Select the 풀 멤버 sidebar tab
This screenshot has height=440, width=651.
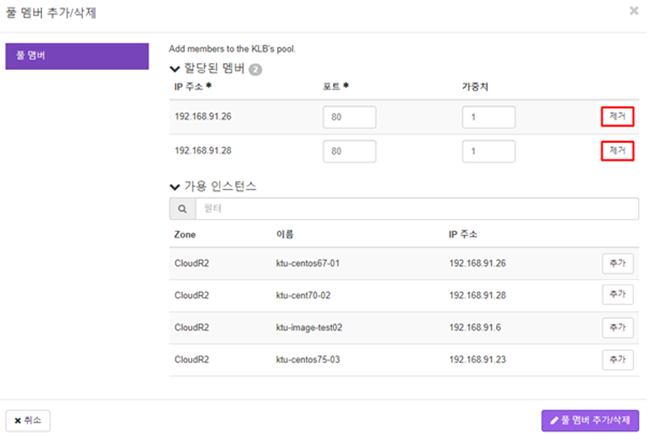(77, 56)
